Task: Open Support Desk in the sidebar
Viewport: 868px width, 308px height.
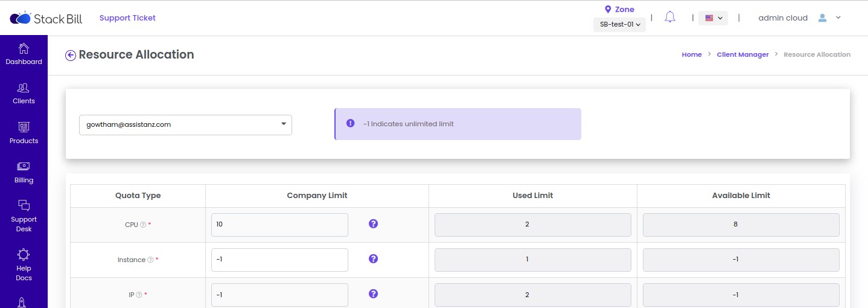Action: pyautogui.click(x=24, y=216)
